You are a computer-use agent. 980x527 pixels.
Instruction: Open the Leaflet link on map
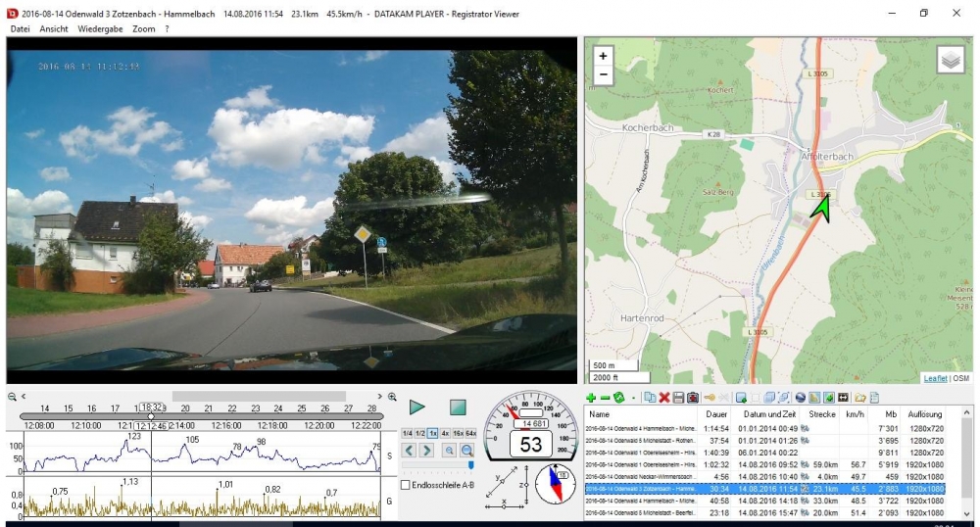[x=935, y=378]
